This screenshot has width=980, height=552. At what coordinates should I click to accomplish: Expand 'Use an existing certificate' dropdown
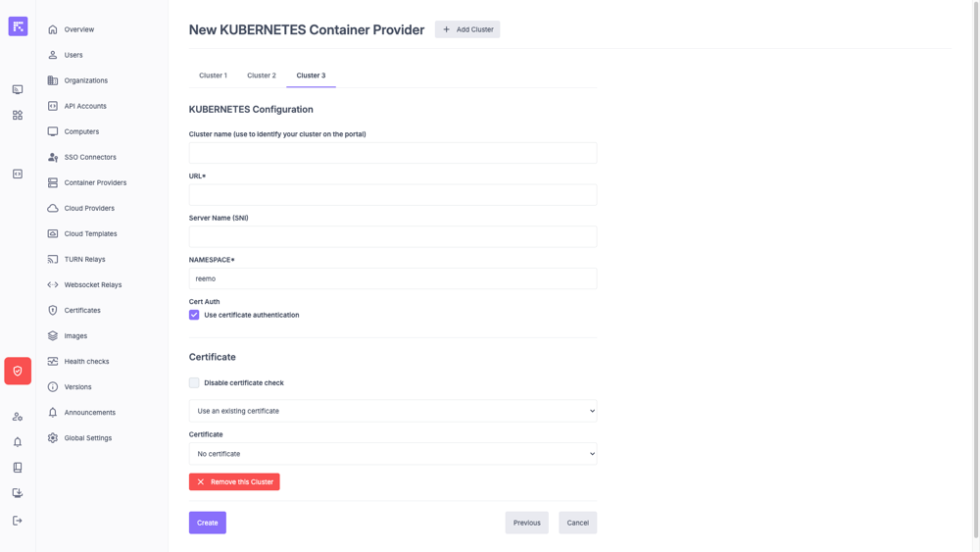click(392, 411)
